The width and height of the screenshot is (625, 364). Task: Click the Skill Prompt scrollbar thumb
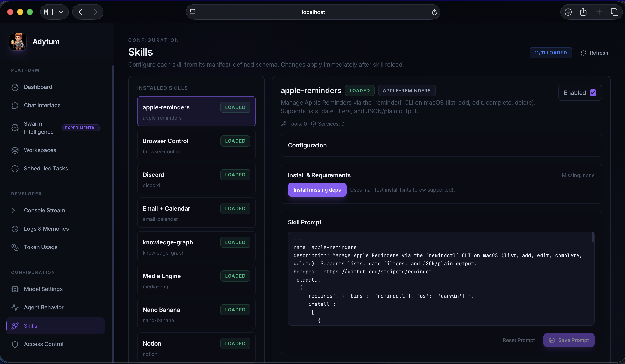[x=593, y=237]
